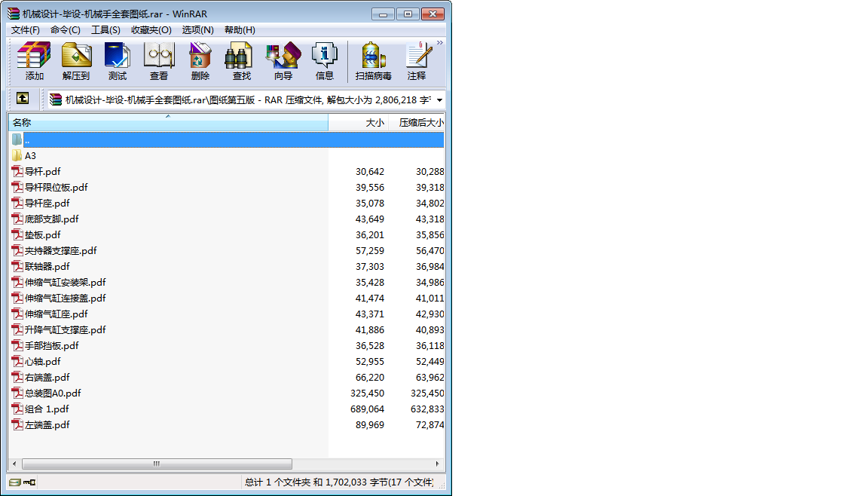Select the file 左端盖.pdf

[x=47, y=425]
